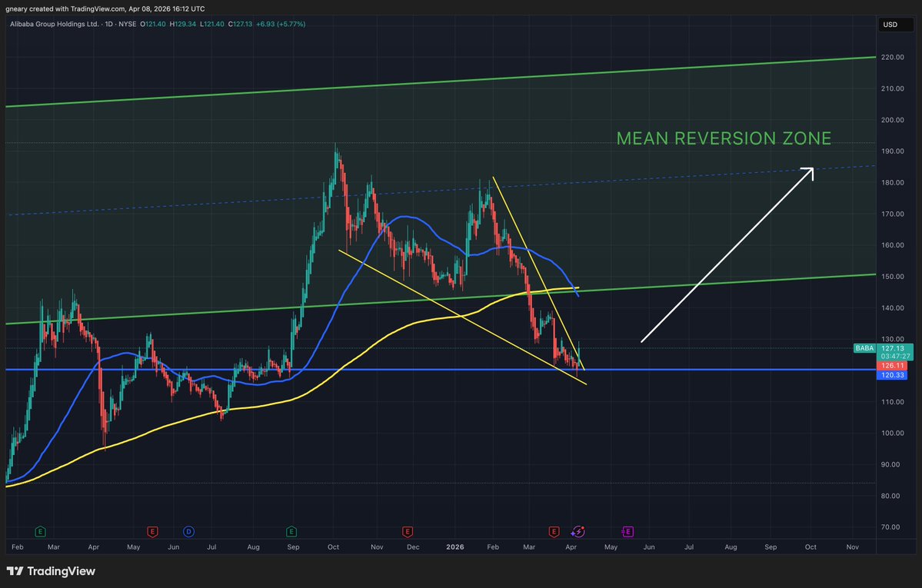Click the MEAN REVERSION ZONE text annotation
This screenshot has height=588, width=922.
click(x=724, y=138)
